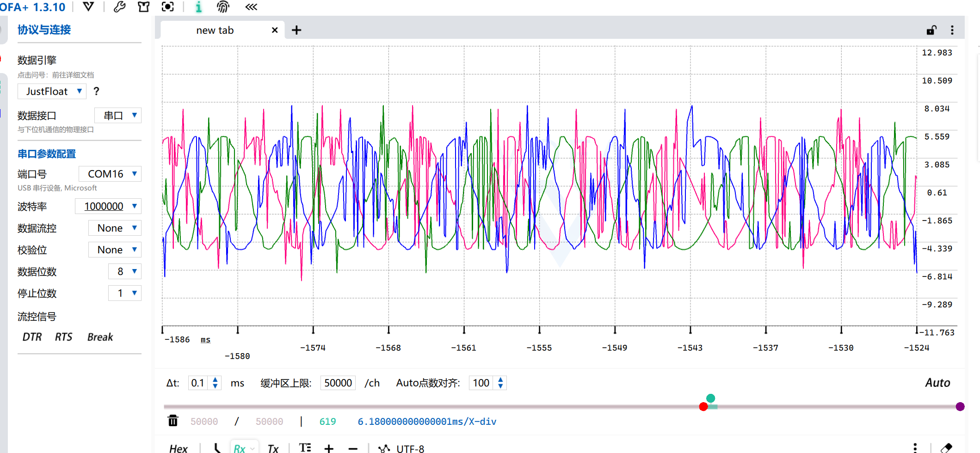
Task: Expand the COM16 port number dropdown
Action: click(110, 174)
